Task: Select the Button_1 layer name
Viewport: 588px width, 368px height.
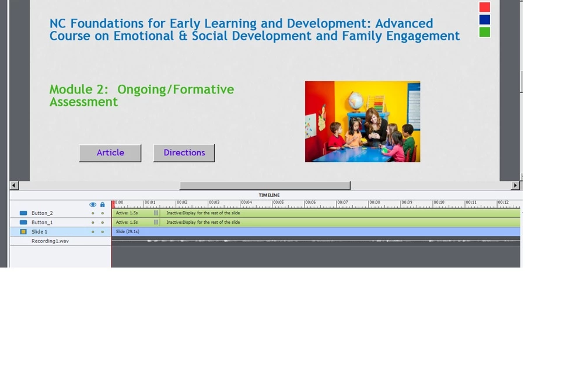Action: point(42,223)
